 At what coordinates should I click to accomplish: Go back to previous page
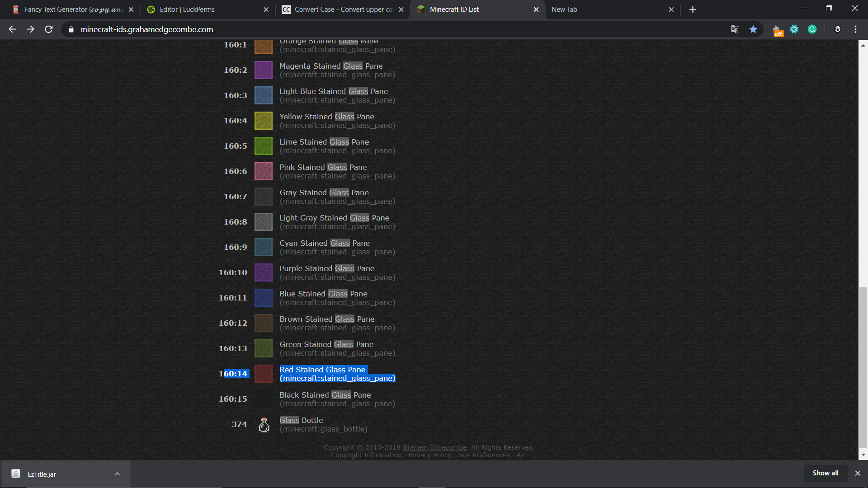(x=12, y=29)
